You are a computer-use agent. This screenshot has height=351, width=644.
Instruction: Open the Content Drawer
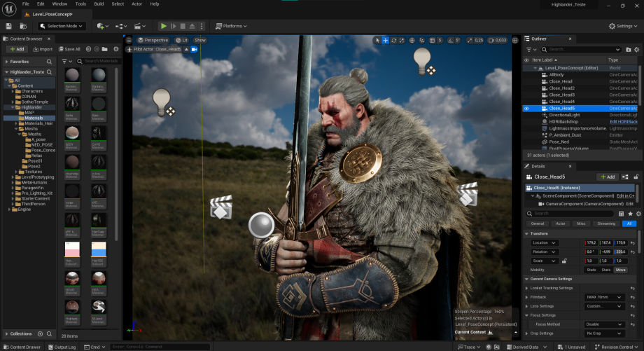tap(22, 347)
